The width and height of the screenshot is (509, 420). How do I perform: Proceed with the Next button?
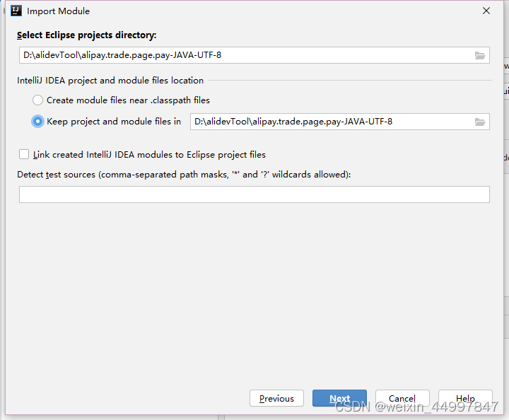[x=339, y=398]
